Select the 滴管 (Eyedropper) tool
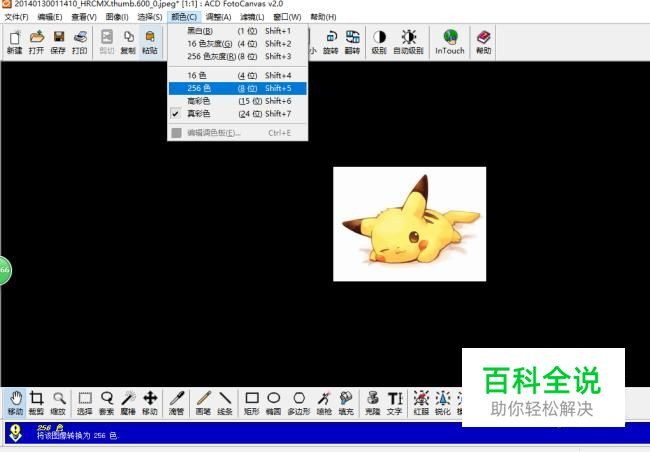This screenshot has width=650, height=452. point(177,403)
